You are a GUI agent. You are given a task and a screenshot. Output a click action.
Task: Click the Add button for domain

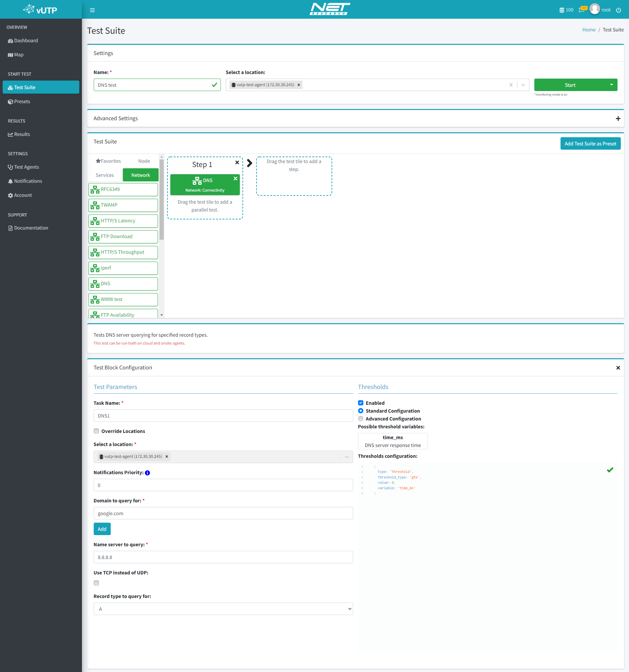point(102,529)
